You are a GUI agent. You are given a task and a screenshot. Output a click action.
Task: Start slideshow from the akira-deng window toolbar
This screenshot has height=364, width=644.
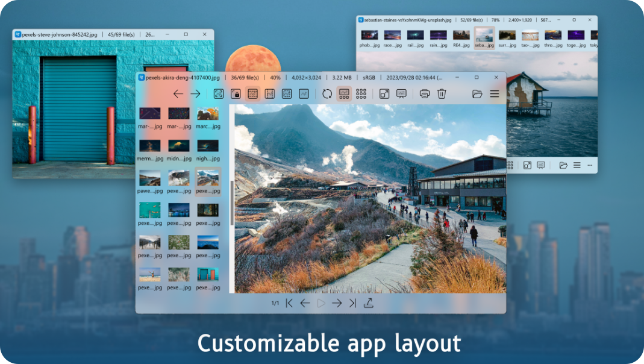[401, 93]
